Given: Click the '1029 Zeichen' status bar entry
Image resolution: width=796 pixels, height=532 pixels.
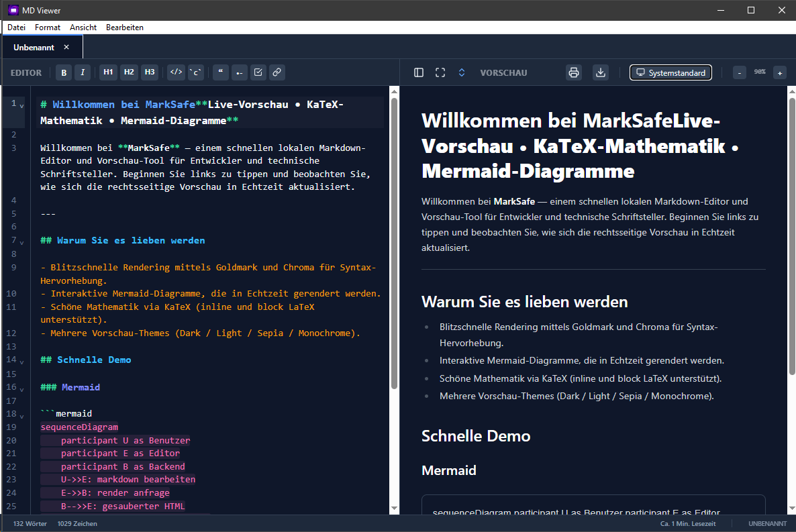Looking at the screenshot, I should pyautogui.click(x=77, y=523).
